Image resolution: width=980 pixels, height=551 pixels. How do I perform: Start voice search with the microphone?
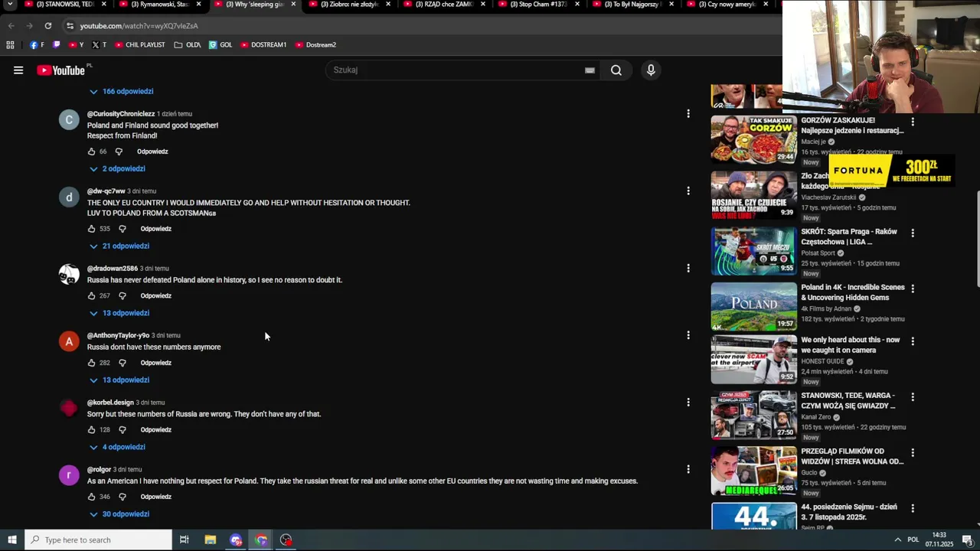[651, 70]
